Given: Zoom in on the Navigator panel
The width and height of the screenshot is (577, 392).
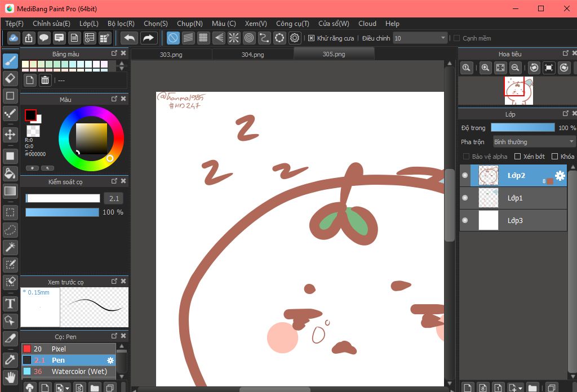Looking at the screenshot, I should pos(485,68).
